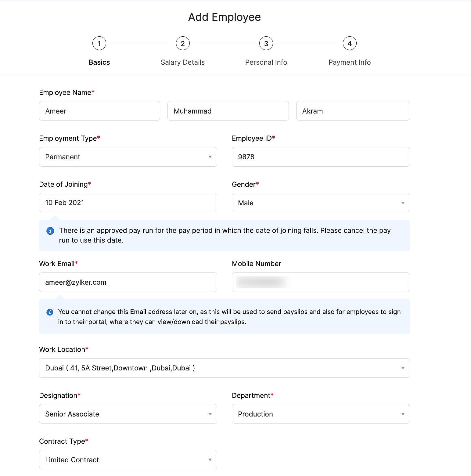Click the Salary Details step label
471x476 pixels.
coord(183,63)
